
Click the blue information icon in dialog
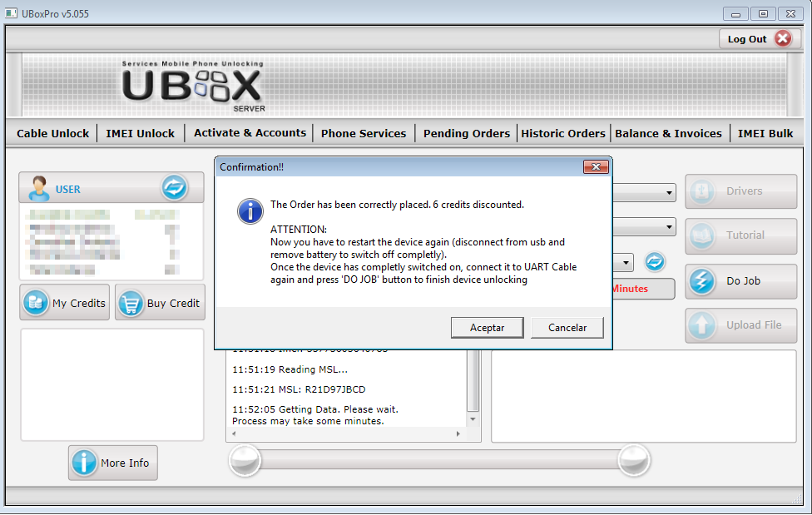click(x=250, y=210)
